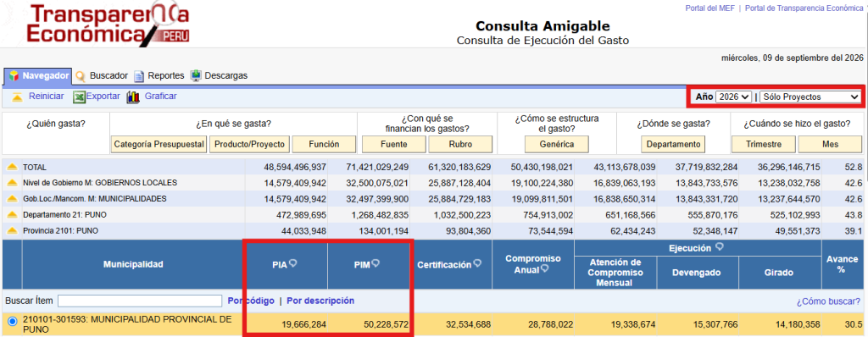The image size is (868, 337).
Task: Click the Rubro button
Action: (x=460, y=145)
